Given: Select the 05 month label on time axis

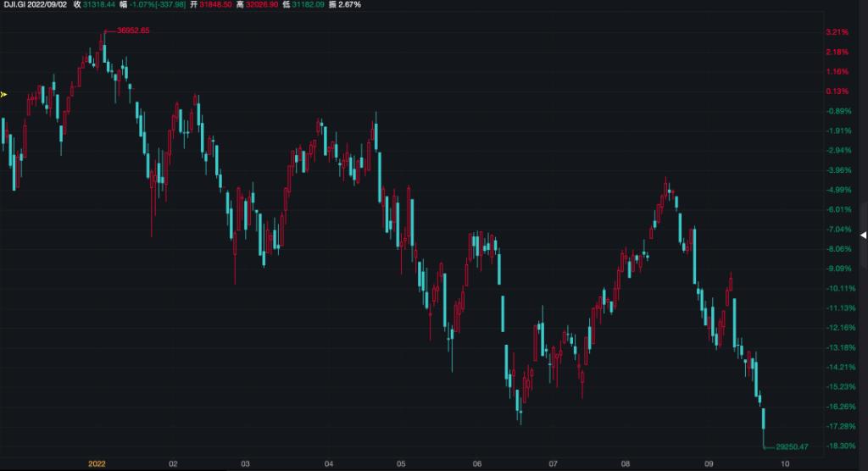Looking at the screenshot, I should click(402, 463).
